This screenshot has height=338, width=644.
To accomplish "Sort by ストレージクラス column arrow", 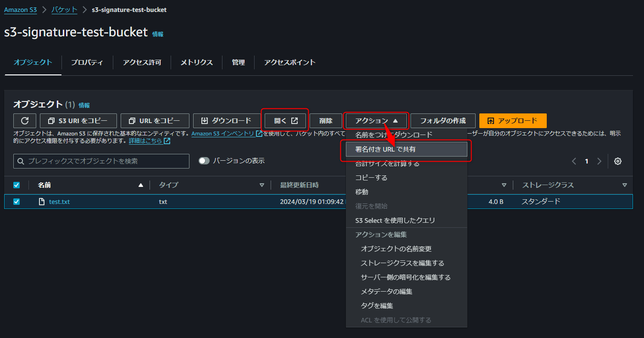I will click(x=625, y=185).
